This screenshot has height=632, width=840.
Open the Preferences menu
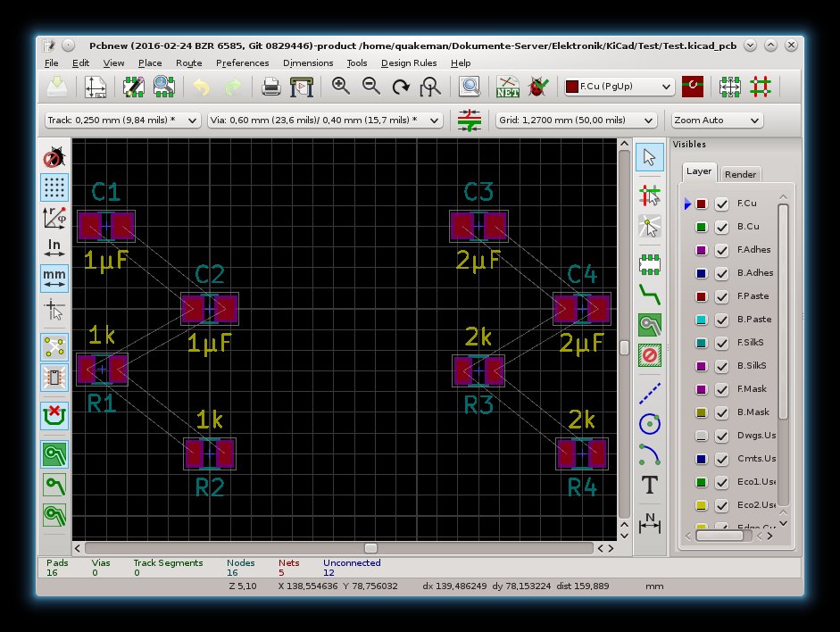coord(243,62)
